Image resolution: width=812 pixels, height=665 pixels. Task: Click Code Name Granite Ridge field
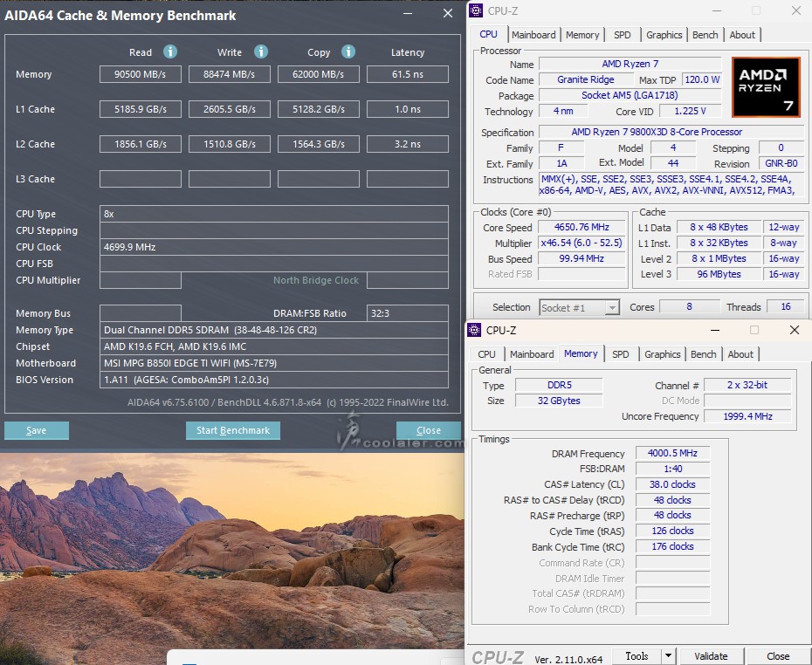(x=586, y=79)
